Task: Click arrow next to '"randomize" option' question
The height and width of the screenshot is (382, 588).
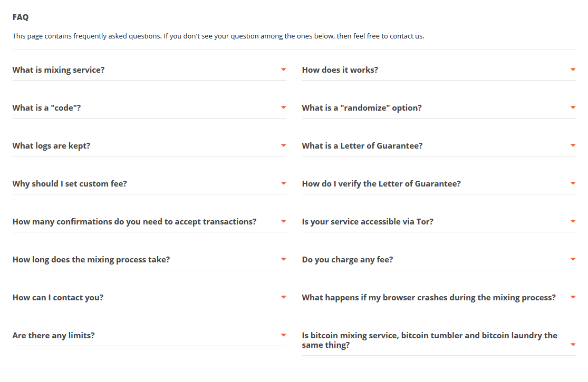Action: point(573,107)
